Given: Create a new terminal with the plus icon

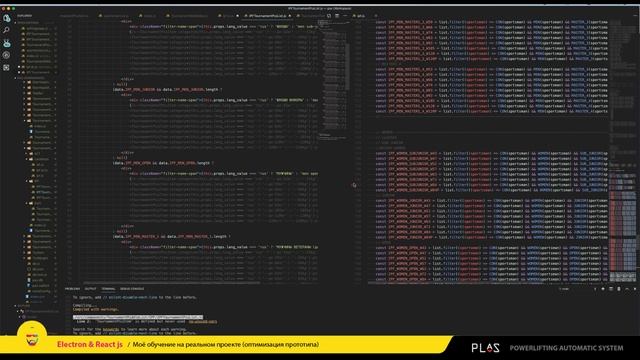Looking at the screenshot, I should (602, 289).
